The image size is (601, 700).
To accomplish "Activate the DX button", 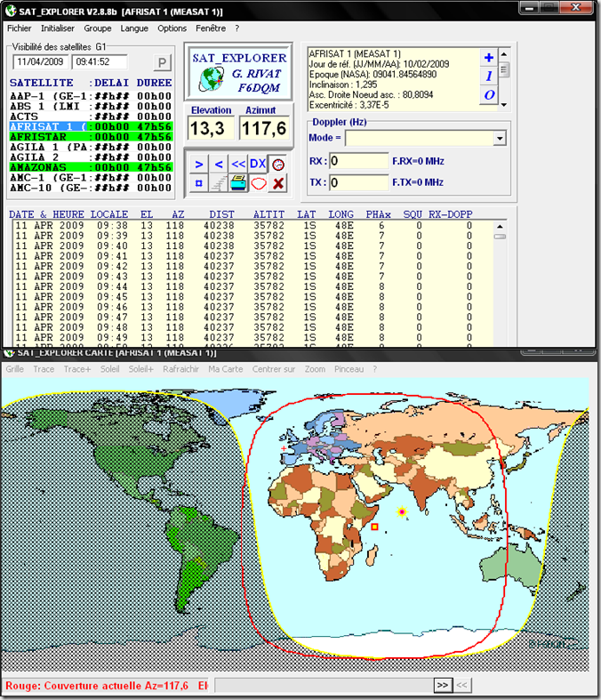I will click(x=258, y=165).
